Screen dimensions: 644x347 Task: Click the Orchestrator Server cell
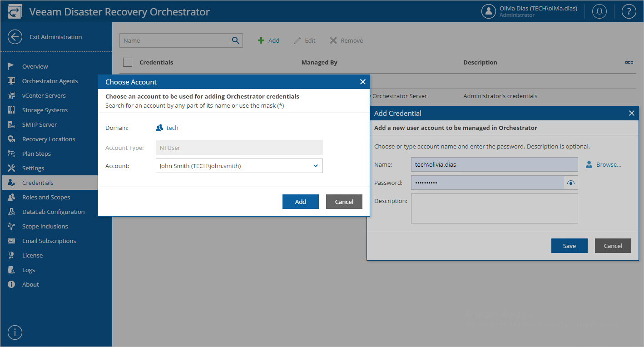tap(400, 96)
